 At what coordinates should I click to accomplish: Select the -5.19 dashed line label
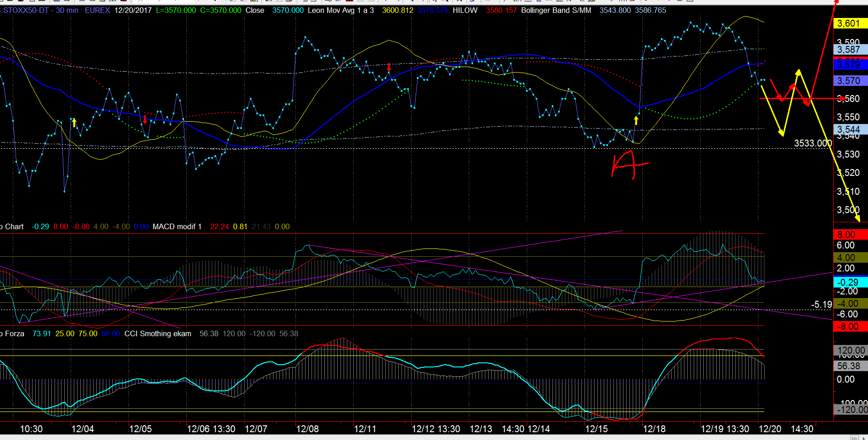(x=821, y=305)
